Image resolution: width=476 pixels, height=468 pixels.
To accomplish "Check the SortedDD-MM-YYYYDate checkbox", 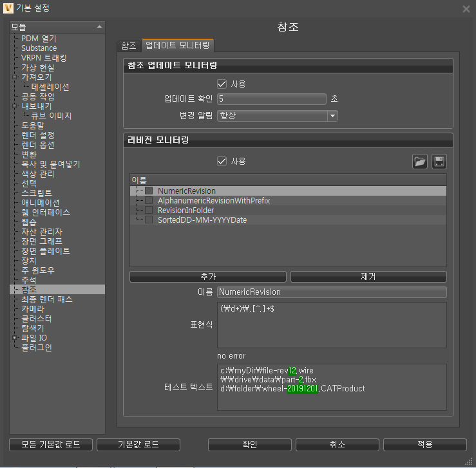I will (x=149, y=220).
